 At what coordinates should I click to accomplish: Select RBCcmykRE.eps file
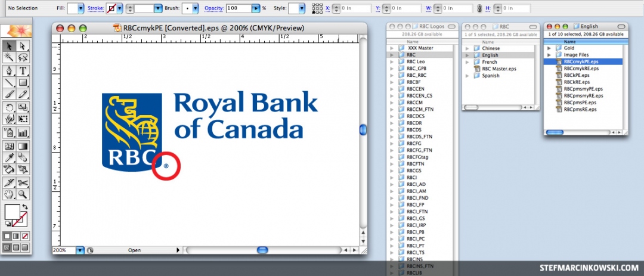pos(581,69)
